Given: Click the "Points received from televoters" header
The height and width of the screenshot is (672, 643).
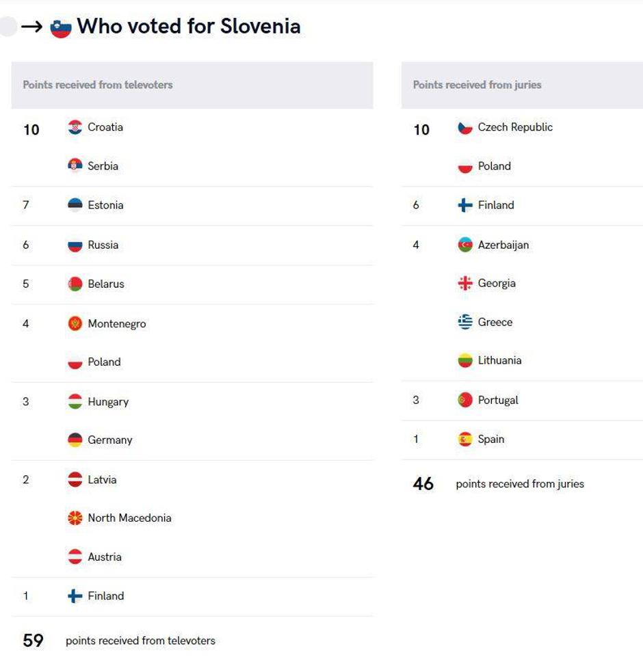Looking at the screenshot, I should [98, 85].
